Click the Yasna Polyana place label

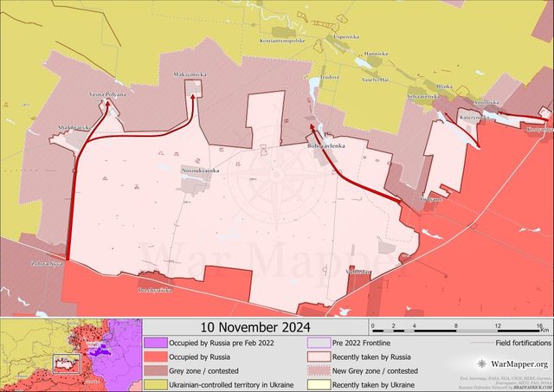click(x=107, y=93)
